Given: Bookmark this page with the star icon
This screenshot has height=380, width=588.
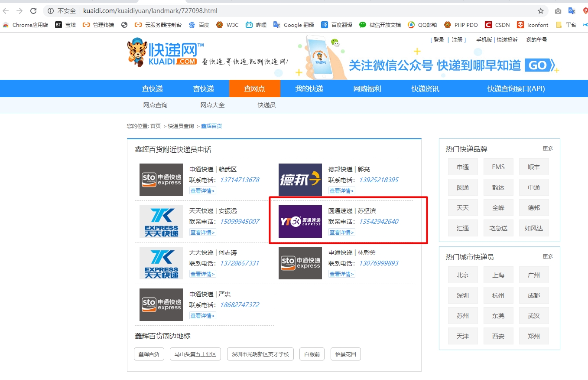Looking at the screenshot, I should pos(540,11).
